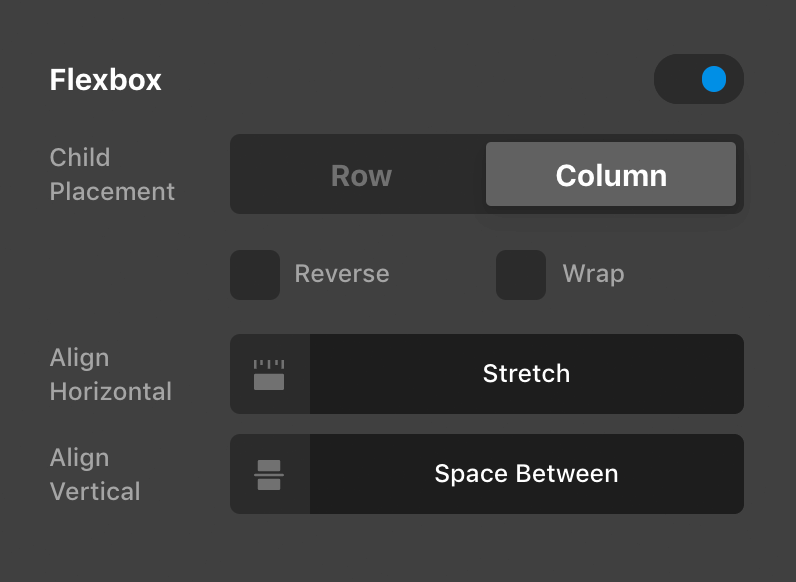Enable the Reverse checkbox
The image size is (796, 582).
coord(255,275)
